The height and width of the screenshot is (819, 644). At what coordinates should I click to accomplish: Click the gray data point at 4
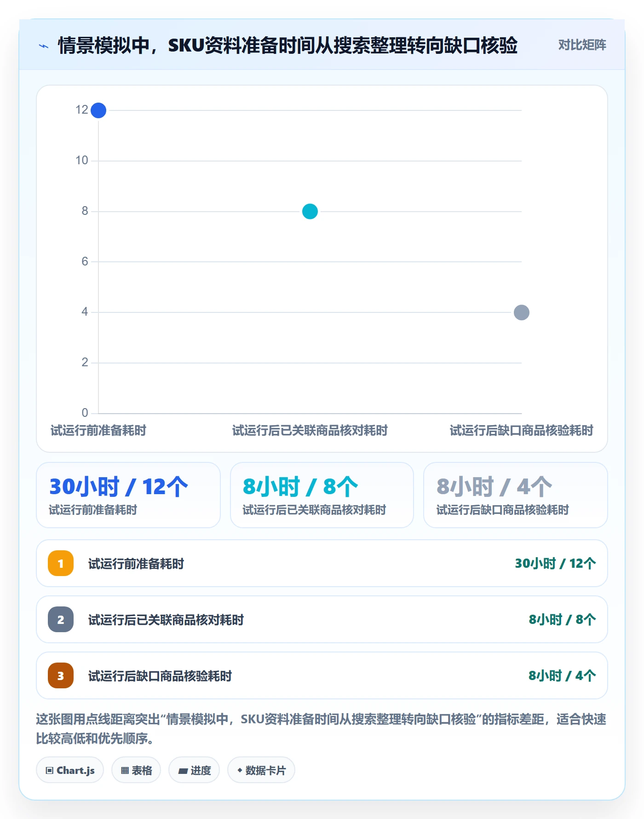point(522,312)
